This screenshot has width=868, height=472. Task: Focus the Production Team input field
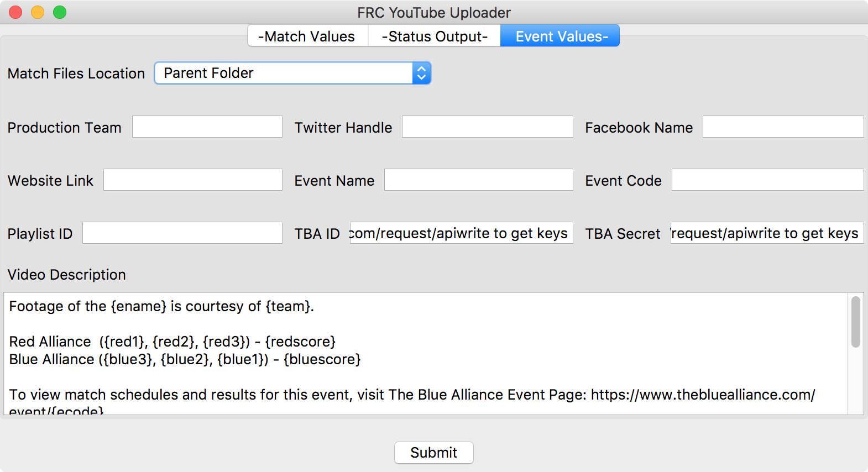[207, 127]
